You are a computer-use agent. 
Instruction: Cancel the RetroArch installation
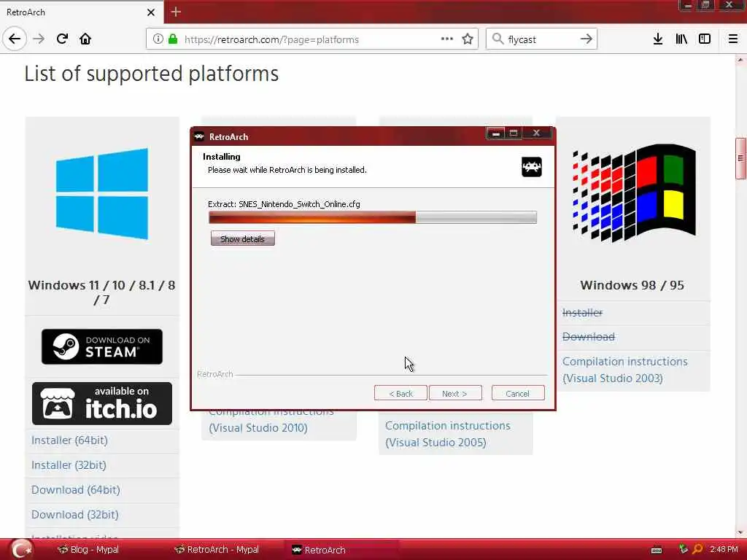pos(518,393)
